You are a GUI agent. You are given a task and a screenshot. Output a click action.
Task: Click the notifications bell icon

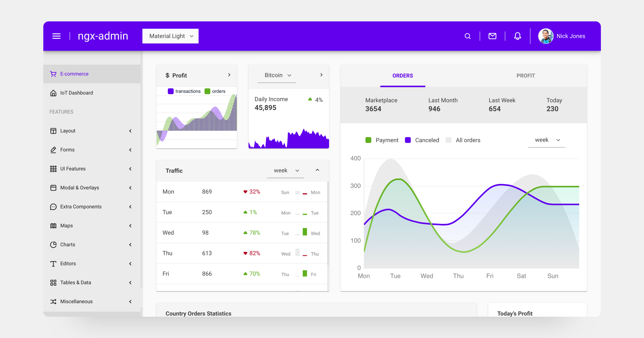[x=517, y=36]
